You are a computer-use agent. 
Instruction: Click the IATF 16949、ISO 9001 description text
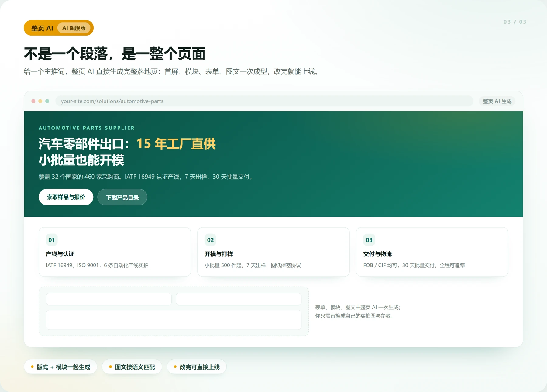tap(97, 265)
